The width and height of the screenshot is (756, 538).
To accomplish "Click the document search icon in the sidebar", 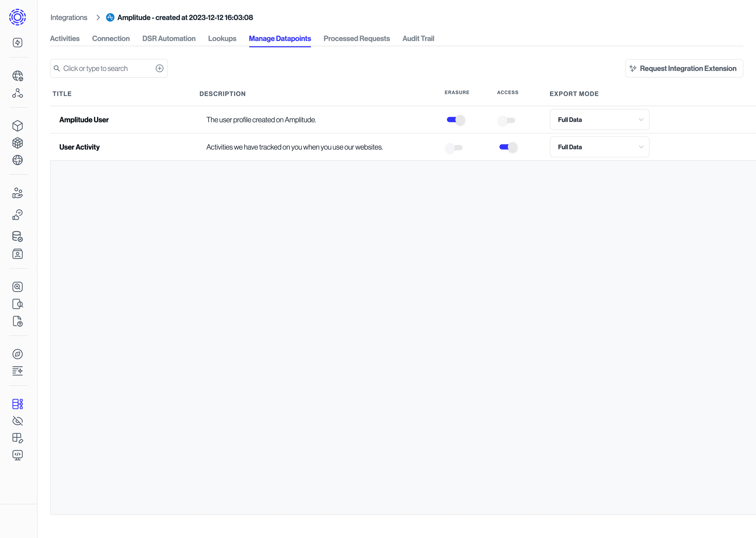I will (x=18, y=304).
